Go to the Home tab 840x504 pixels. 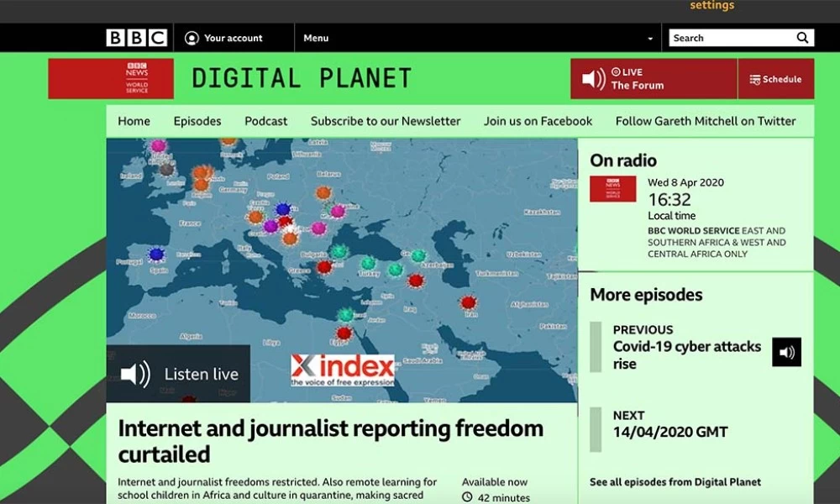tap(134, 121)
